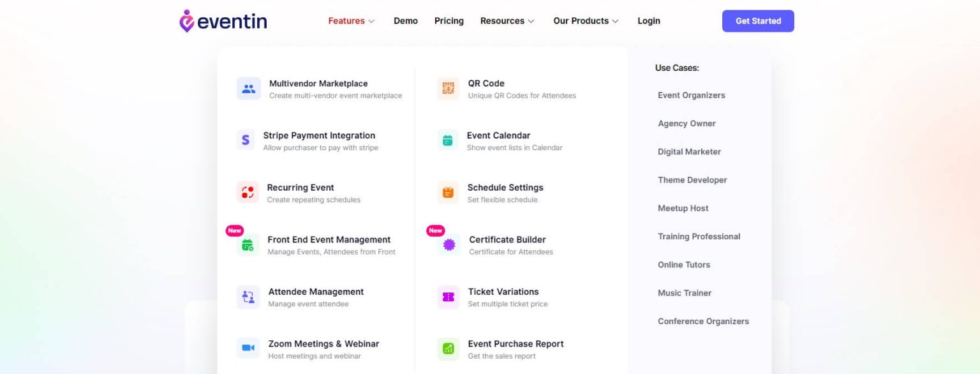Open the Resources dropdown

[507, 20]
